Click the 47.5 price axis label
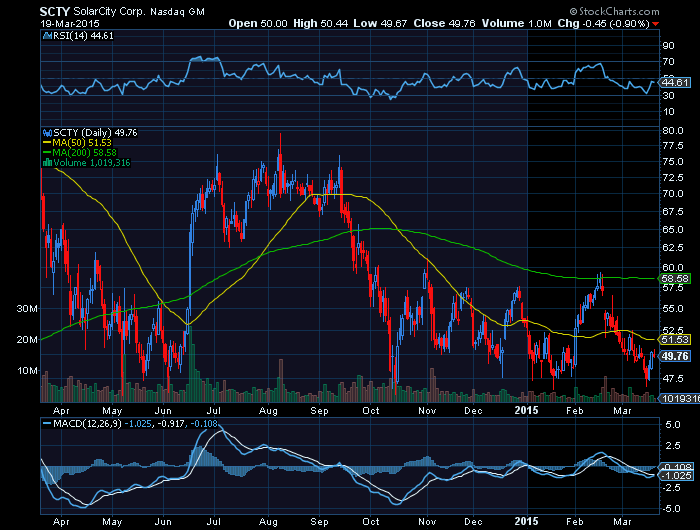700x530 pixels. (673, 379)
